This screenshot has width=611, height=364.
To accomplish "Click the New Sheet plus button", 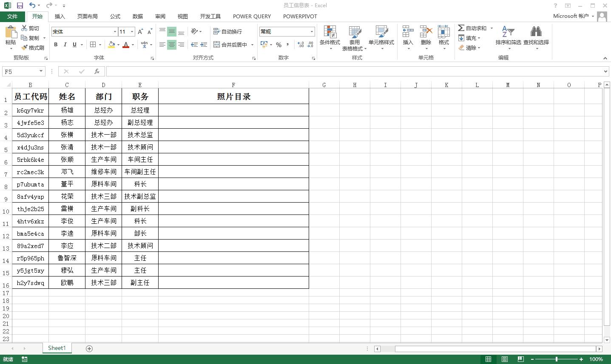I will (x=89, y=348).
